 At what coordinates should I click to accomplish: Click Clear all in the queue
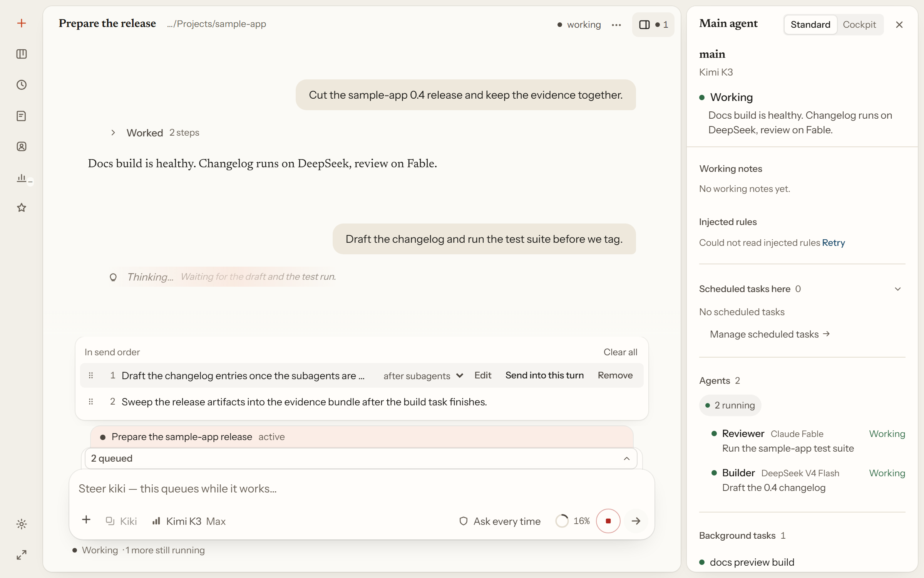coord(620,352)
